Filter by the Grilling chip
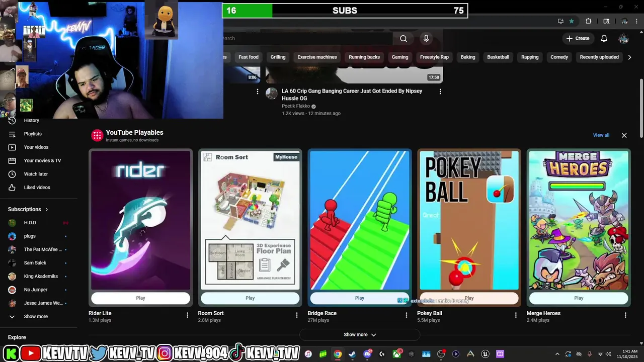The image size is (644, 362). click(x=278, y=57)
